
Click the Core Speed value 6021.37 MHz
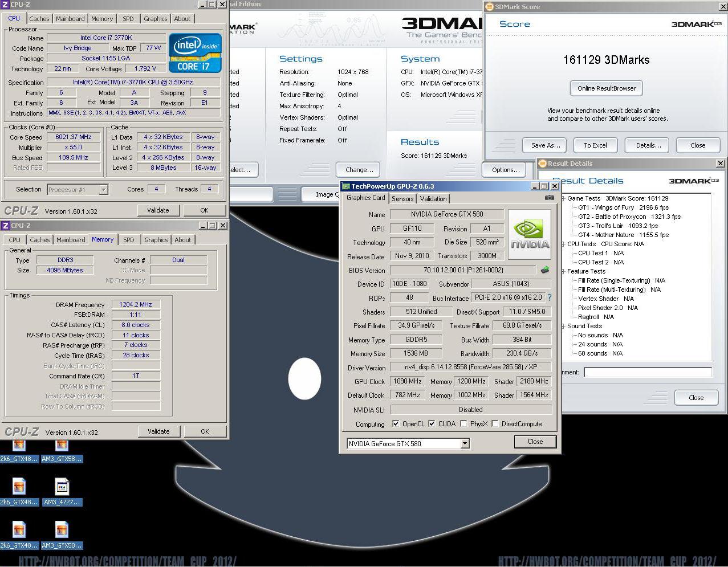click(x=74, y=137)
